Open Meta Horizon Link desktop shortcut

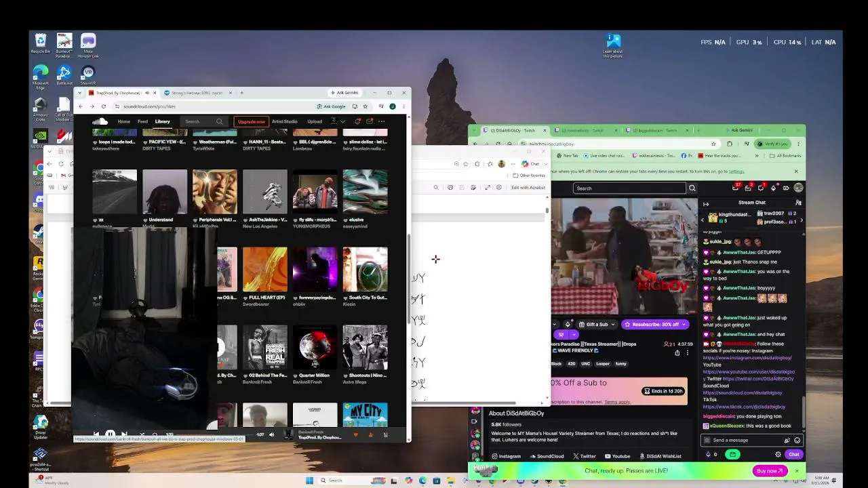87,45
